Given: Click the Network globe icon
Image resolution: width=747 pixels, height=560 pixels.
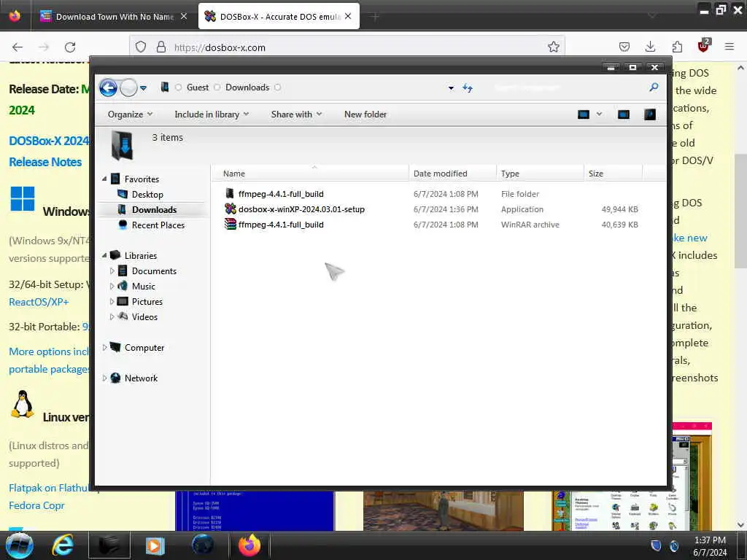Looking at the screenshot, I should click(x=115, y=378).
